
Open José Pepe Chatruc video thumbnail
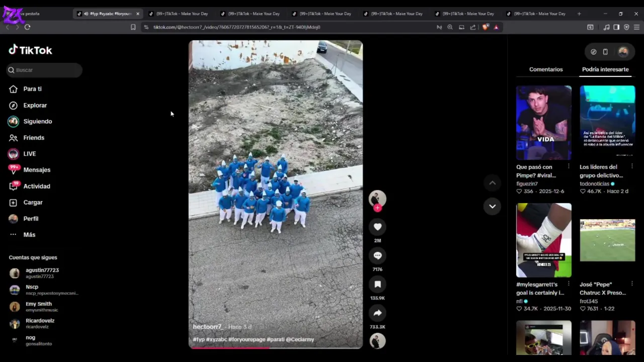(x=607, y=240)
